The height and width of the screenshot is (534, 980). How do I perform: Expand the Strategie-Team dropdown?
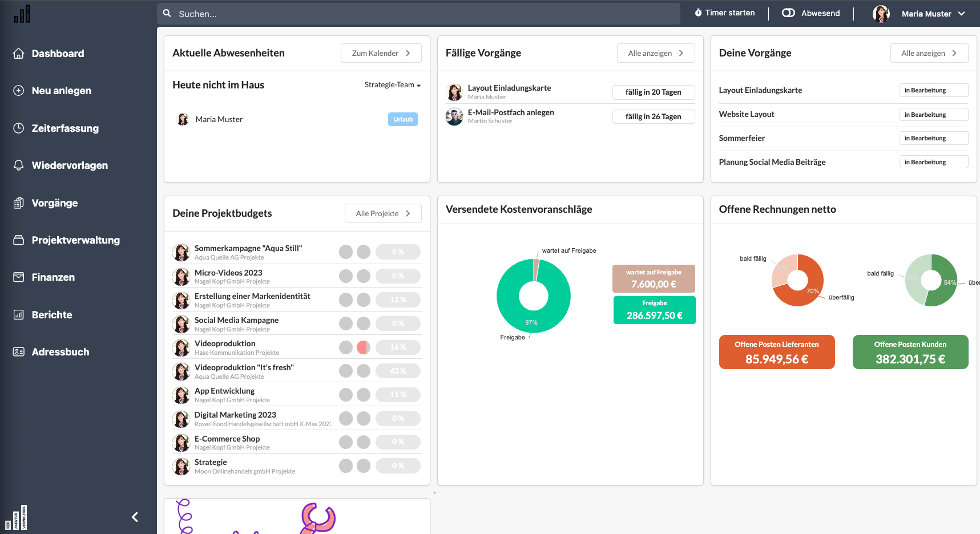coord(393,85)
